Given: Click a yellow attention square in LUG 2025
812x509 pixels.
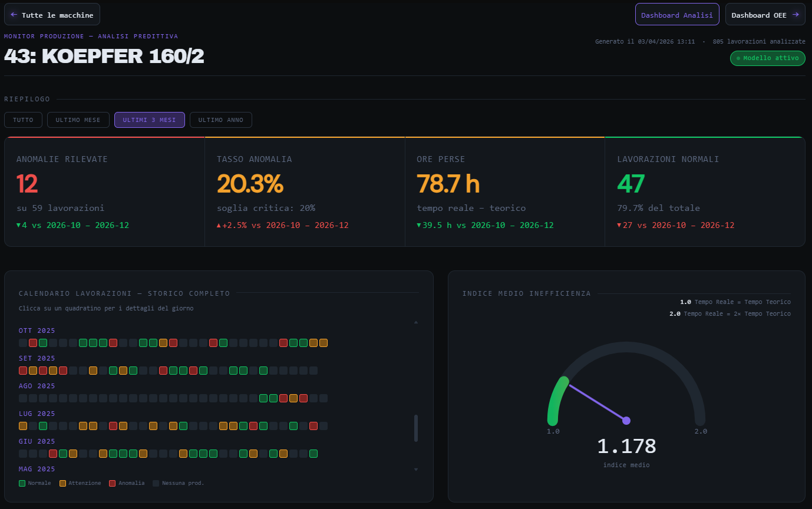Looking at the screenshot, I should pyautogui.click(x=22, y=425).
